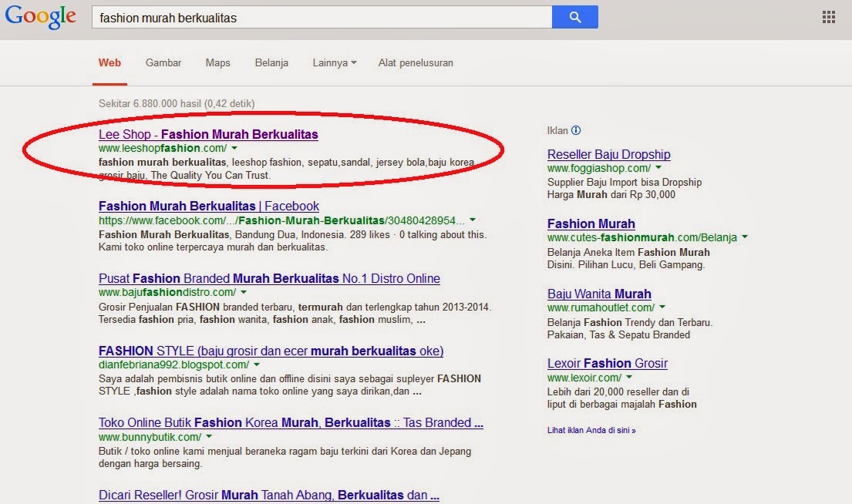This screenshot has width=852, height=504.
Task: Click Lihat iklan Anda di sini link
Action: coord(591,430)
